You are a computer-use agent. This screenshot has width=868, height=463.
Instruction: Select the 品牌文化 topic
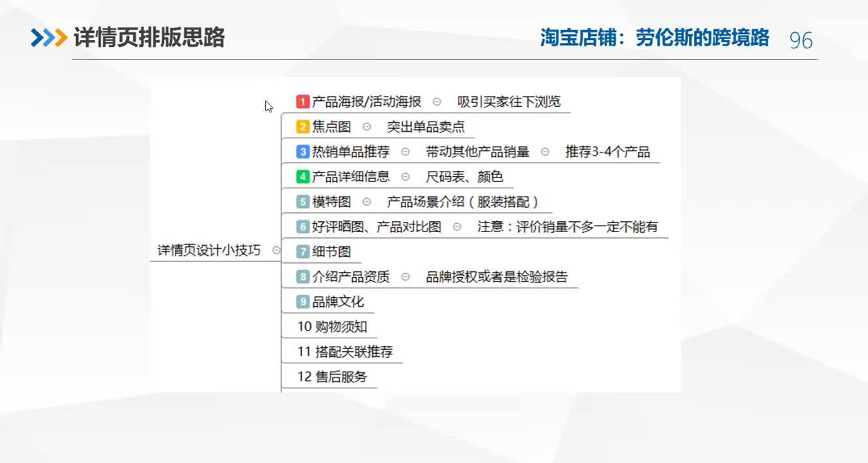coord(338,302)
